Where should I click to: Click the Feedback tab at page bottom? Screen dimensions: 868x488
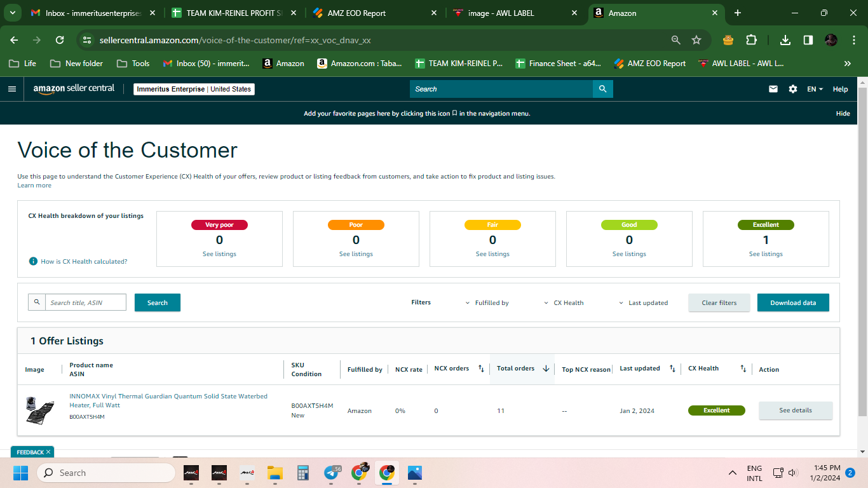click(32, 452)
